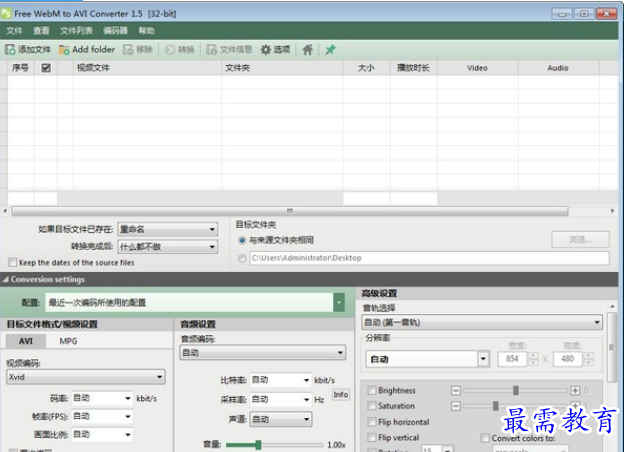Image resolution: width=625 pixels, height=452 pixels.
Task: Click the Add File (添加文件) toolbar icon
Action: point(10,50)
